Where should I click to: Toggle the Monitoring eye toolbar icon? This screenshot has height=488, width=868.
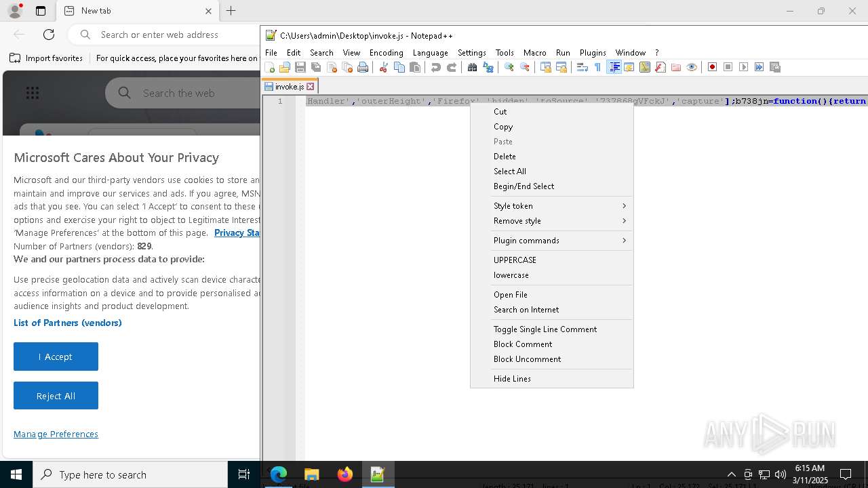click(691, 67)
